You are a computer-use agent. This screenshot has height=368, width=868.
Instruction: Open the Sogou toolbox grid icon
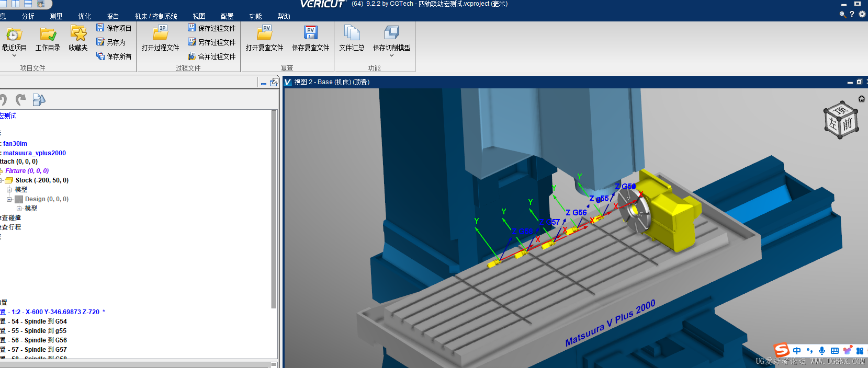click(x=860, y=351)
